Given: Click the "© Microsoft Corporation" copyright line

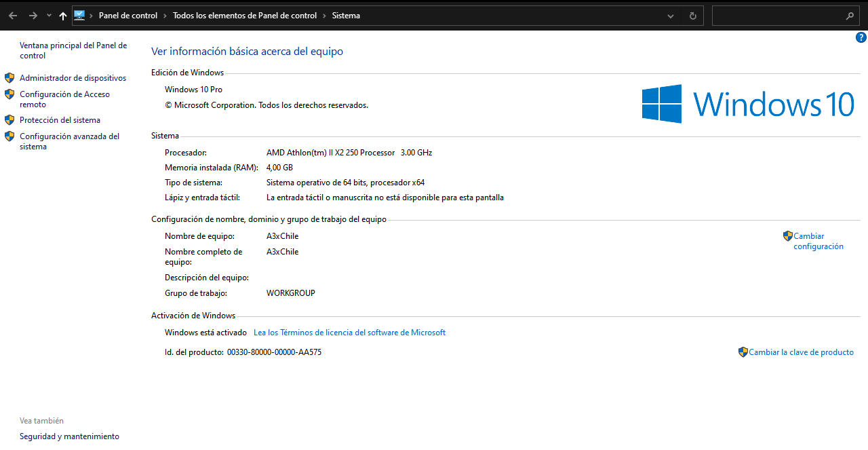Looking at the screenshot, I should [x=267, y=105].
